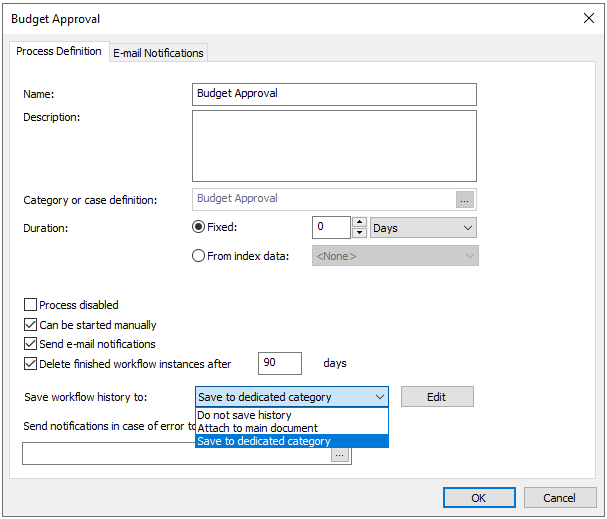Switch to the E-mail Notifications tab

pos(158,53)
